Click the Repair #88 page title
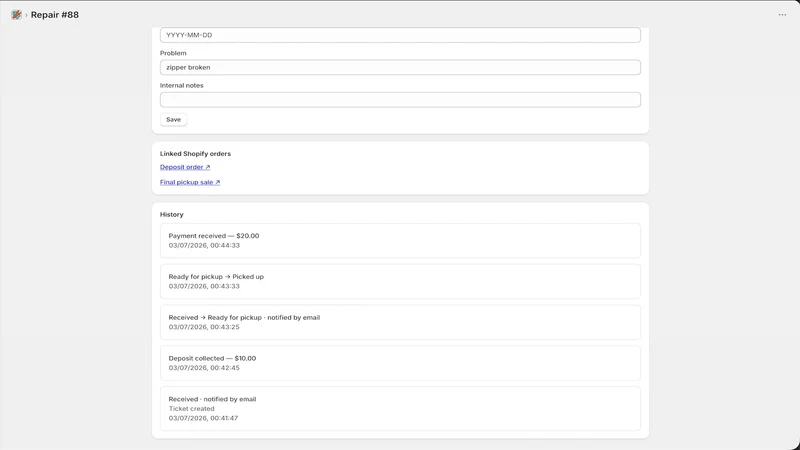Image resolution: width=800 pixels, height=450 pixels. [55, 15]
